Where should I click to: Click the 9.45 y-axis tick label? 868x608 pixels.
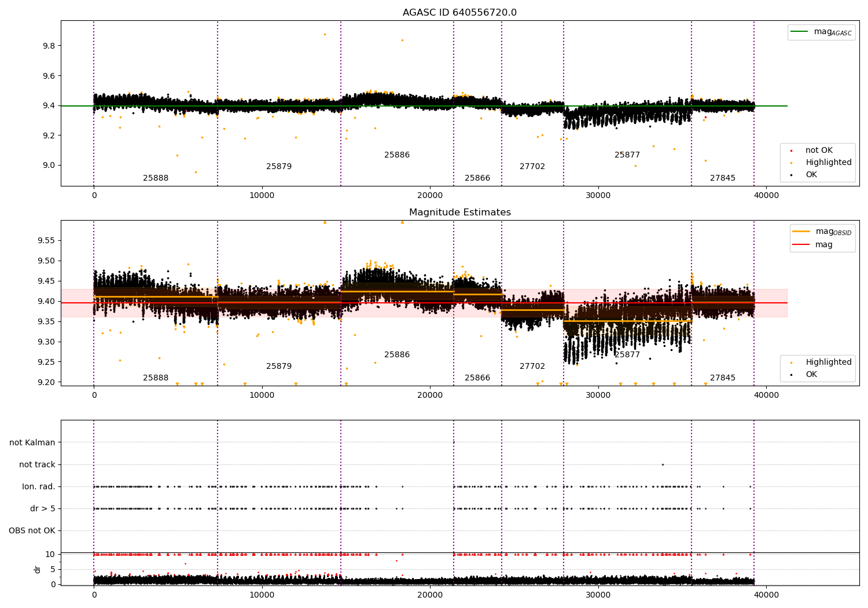pos(46,281)
